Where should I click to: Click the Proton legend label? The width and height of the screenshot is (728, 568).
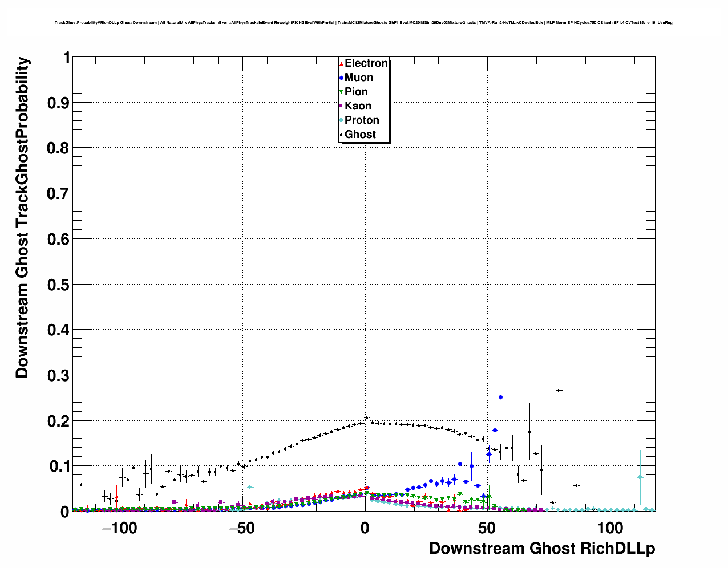[x=362, y=120]
